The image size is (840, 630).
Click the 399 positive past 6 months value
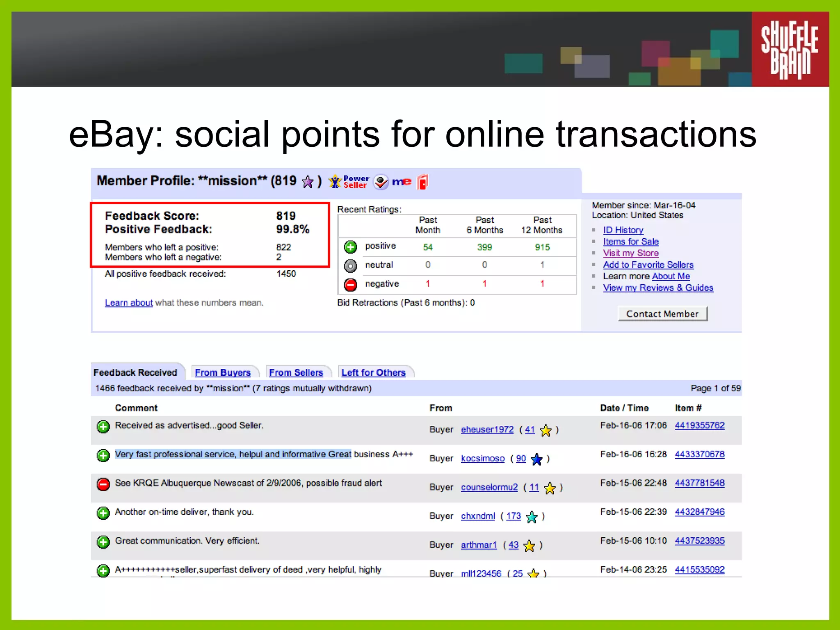[x=485, y=247]
